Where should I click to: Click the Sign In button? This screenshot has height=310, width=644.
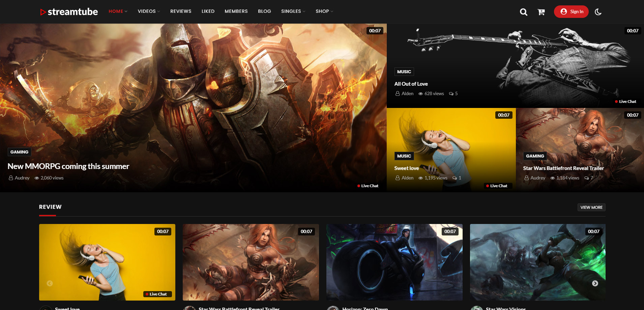571,12
